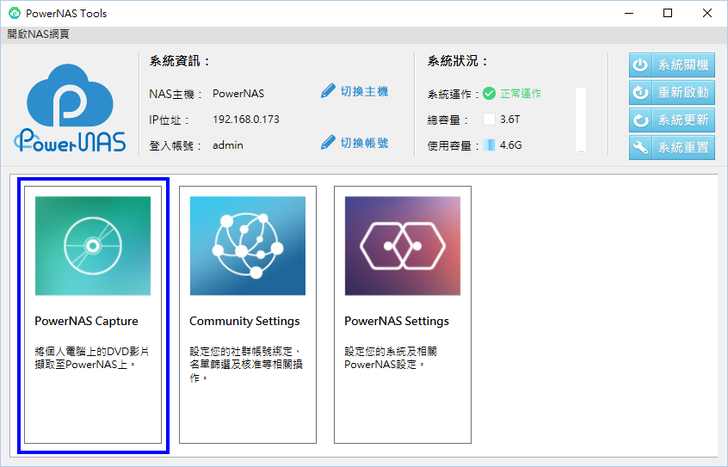Click the pencil icon beside 切換主機
Viewport: 728px width, 467px height.
(x=328, y=91)
